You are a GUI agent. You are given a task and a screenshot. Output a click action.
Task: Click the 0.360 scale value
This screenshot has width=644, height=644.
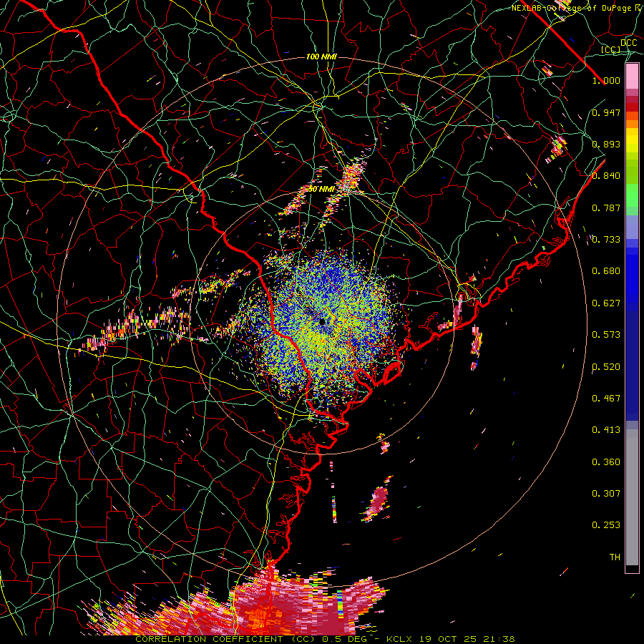pyautogui.click(x=606, y=462)
